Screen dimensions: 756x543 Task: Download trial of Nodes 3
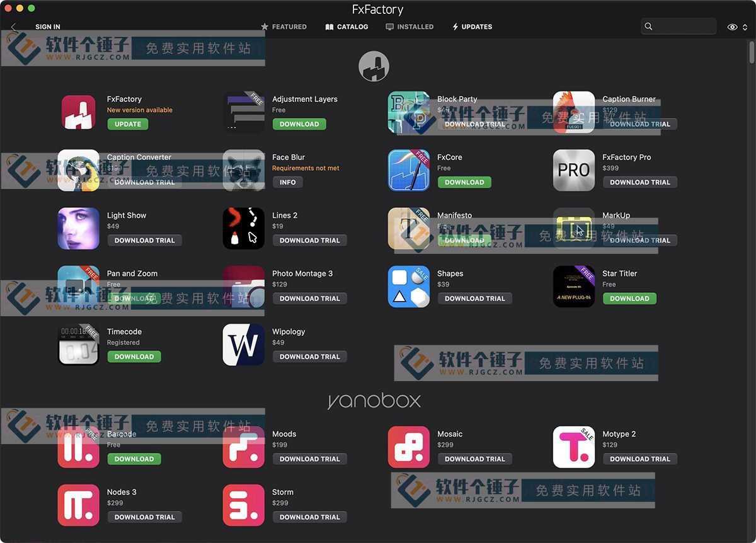tap(145, 517)
